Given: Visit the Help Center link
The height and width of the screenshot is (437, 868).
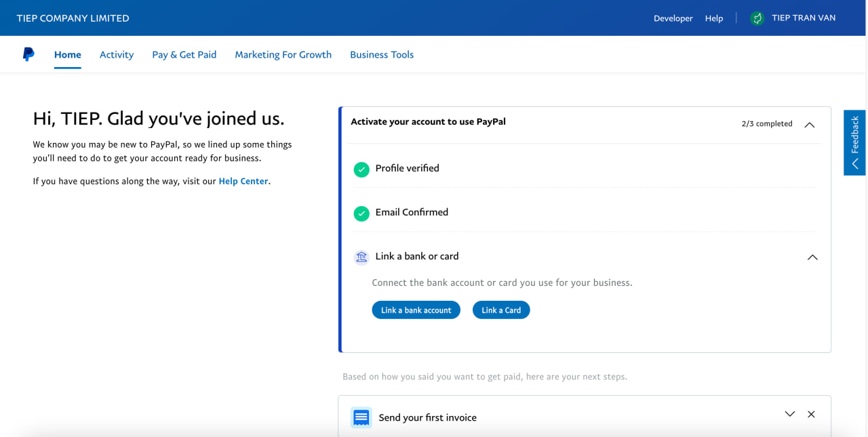Looking at the screenshot, I should pyautogui.click(x=243, y=182).
